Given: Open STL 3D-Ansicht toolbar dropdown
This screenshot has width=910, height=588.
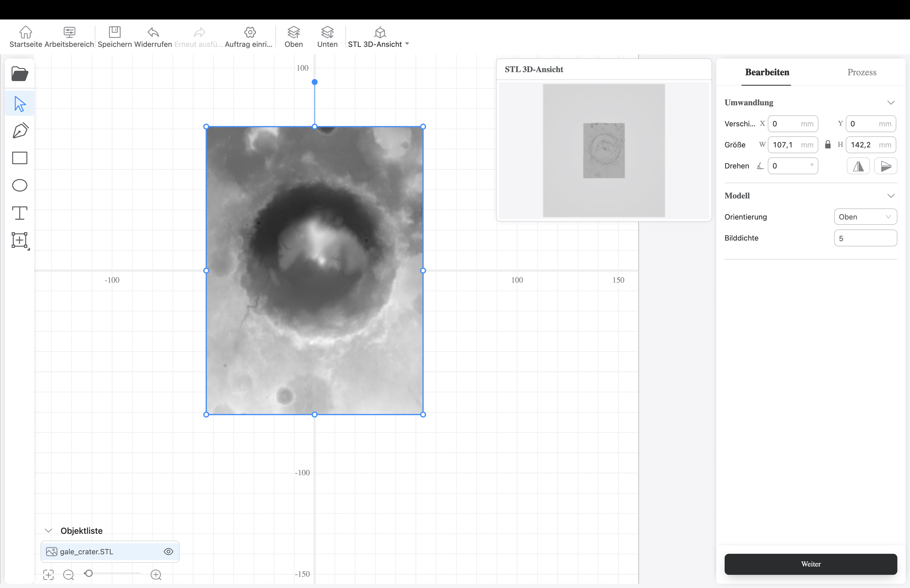Looking at the screenshot, I should pyautogui.click(x=407, y=44).
